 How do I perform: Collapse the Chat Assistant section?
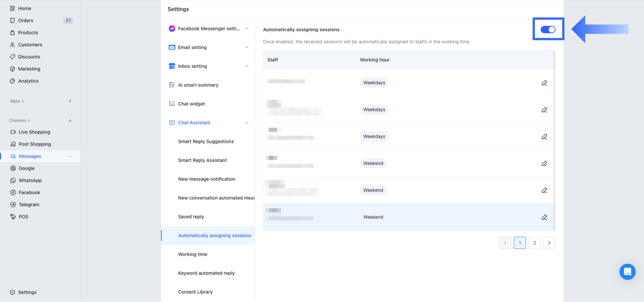click(x=247, y=123)
